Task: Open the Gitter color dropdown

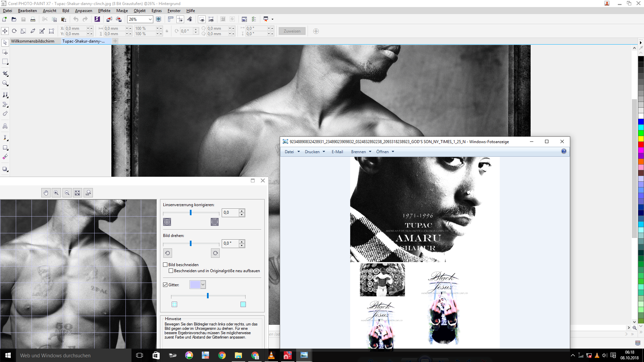Action: pyautogui.click(x=203, y=285)
